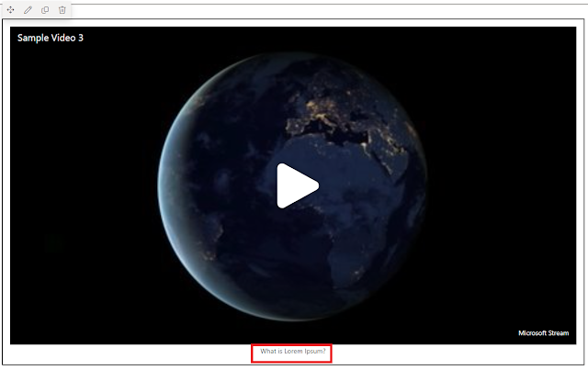This screenshot has height=370, width=588.
Task: Delete the web part via trash icon
Action: (x=62, y=10)
